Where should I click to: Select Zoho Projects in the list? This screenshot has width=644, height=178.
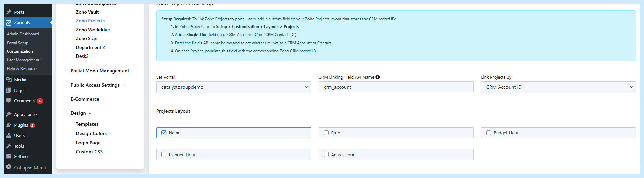tap(90, 21)
